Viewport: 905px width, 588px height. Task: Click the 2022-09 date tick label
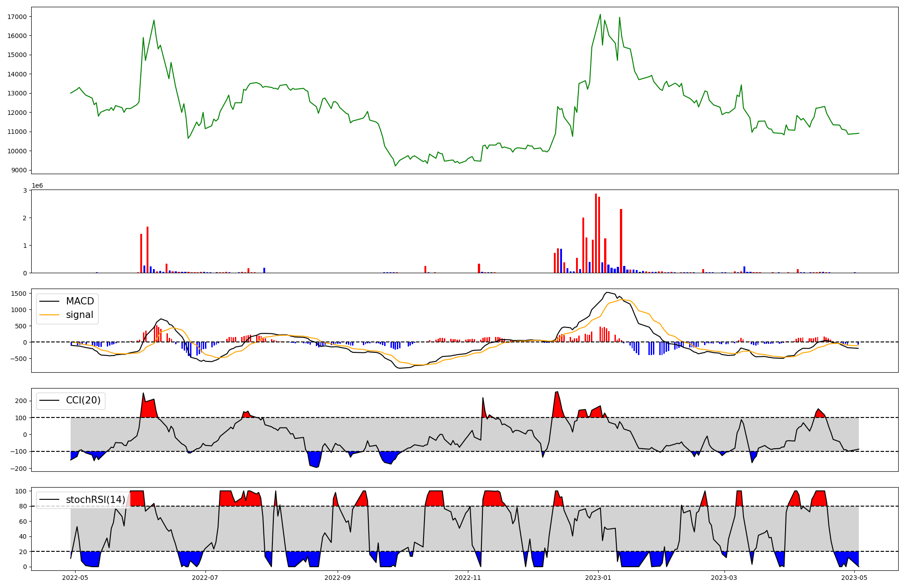tap(338, 578)
